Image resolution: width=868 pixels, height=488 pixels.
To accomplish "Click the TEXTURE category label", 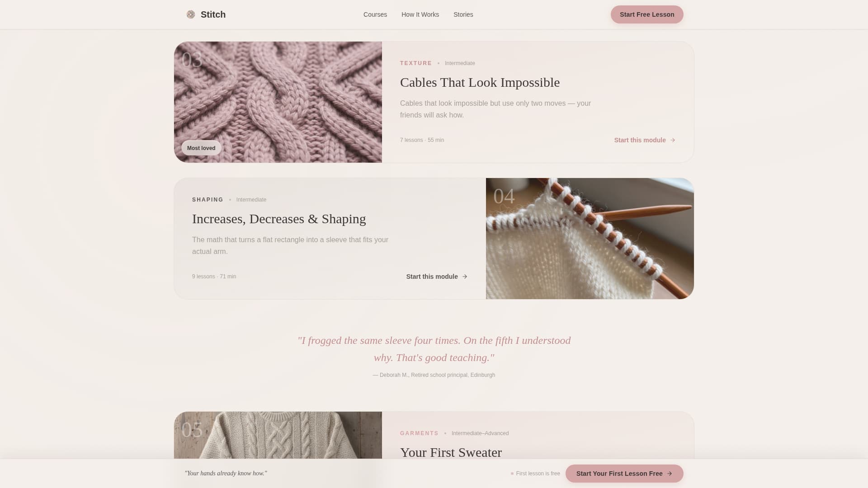I will tap(416, 63).
